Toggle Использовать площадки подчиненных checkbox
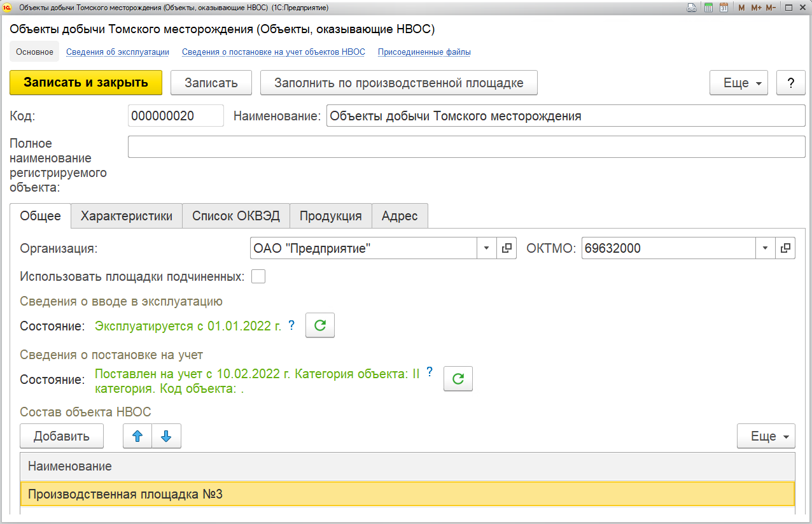812x524 pixels. (x=258, y=276)
